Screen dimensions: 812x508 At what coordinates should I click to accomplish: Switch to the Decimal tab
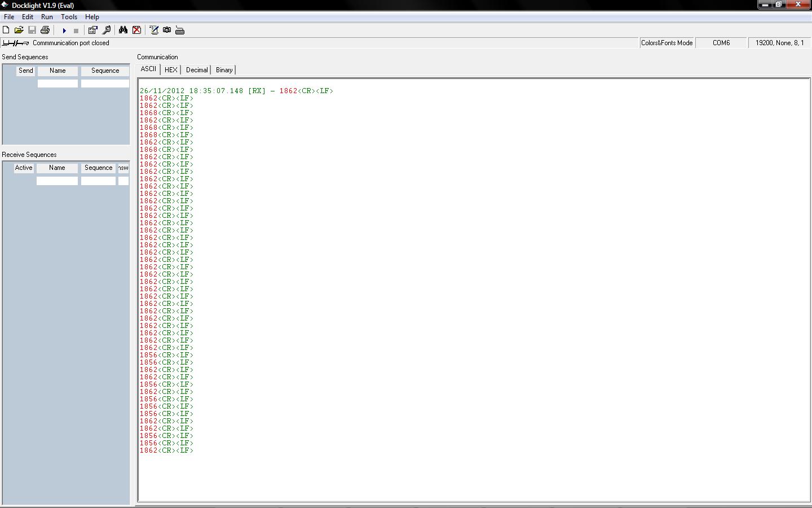click(x=197, y=70)
